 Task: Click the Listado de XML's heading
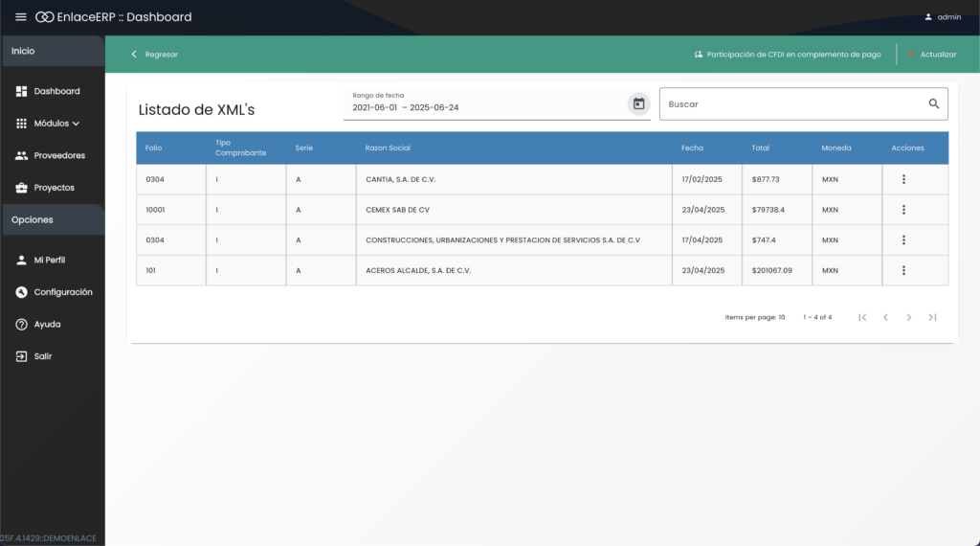point(196,109)
